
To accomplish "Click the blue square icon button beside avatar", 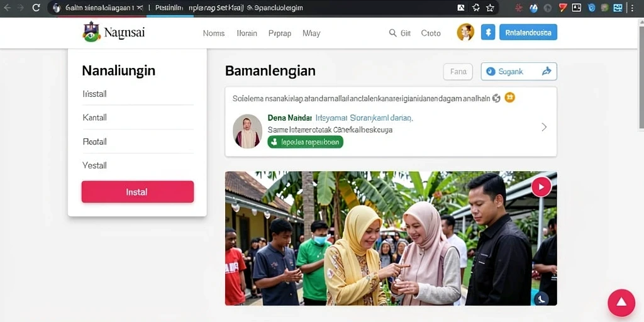I will point(488,32).
